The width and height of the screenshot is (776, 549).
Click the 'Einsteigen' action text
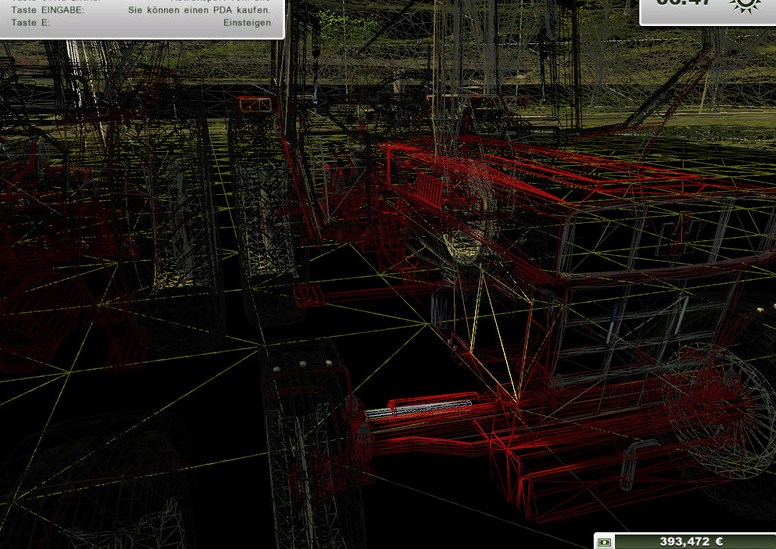click(247, 23)
